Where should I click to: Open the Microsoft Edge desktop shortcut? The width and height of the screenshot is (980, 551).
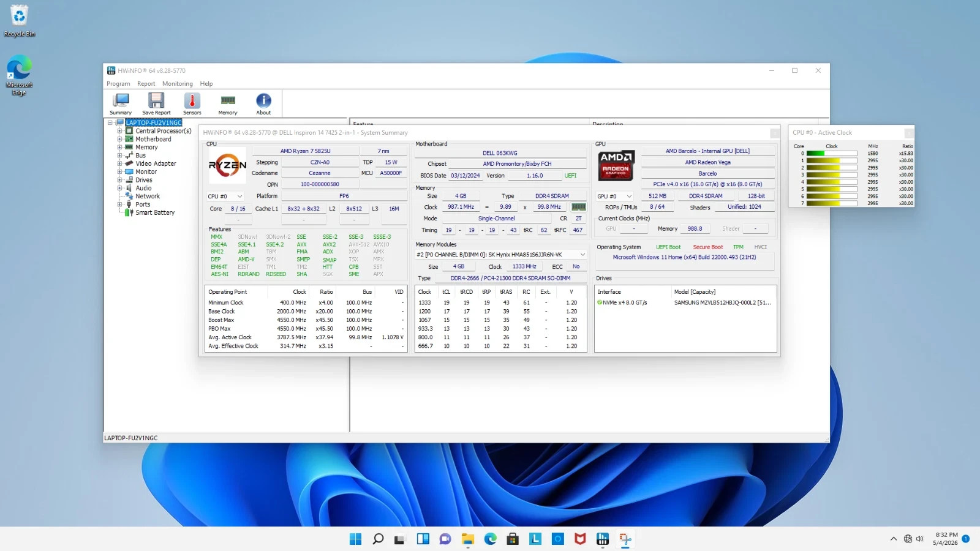pyautogui.click(x=19, y=75)
